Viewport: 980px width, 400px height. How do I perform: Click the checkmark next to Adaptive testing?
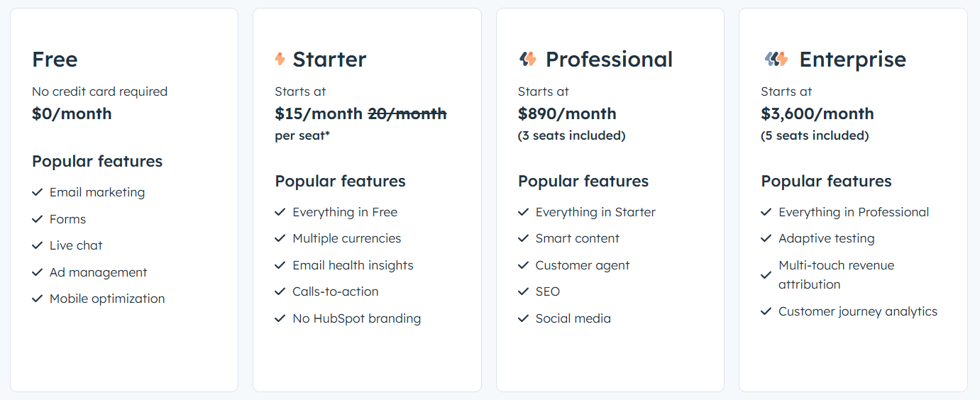click(x=766, y=238)
